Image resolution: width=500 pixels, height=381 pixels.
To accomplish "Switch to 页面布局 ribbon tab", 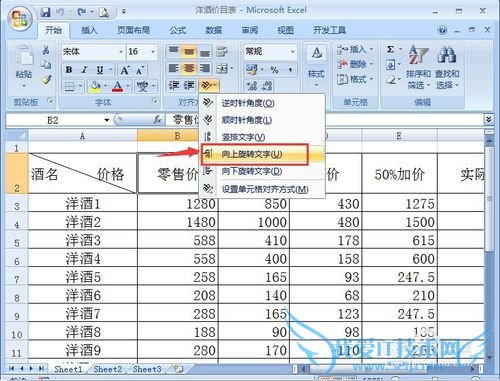I will tap(133, 30).
